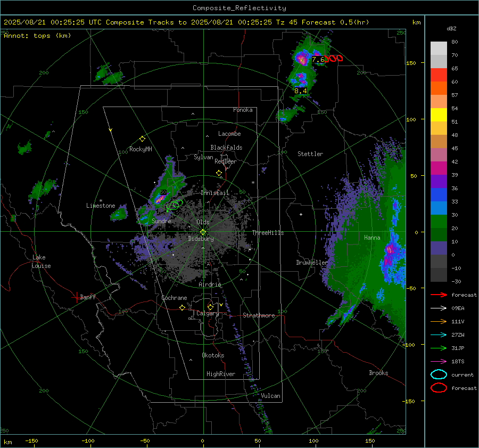Click the Strathmore city label
Image resolution: width=479 pixels, height=448 pixels.
(259, 315)
